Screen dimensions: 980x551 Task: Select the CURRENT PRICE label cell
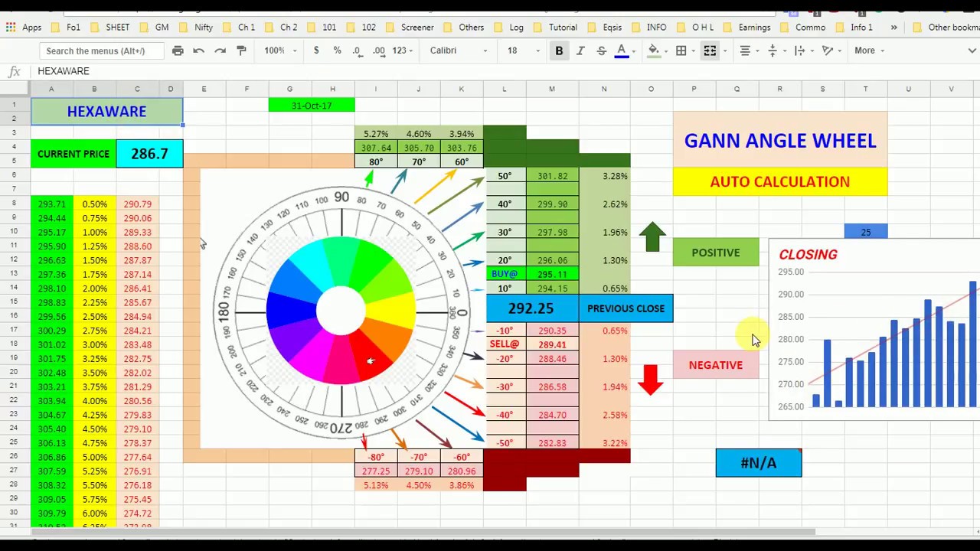(73, 154)
